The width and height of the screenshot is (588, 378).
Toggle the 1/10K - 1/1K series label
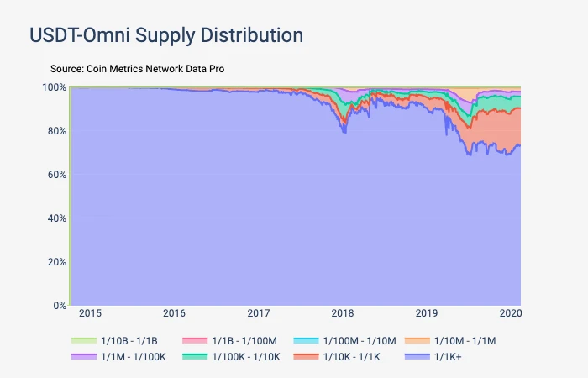click(x=352, y=357)
